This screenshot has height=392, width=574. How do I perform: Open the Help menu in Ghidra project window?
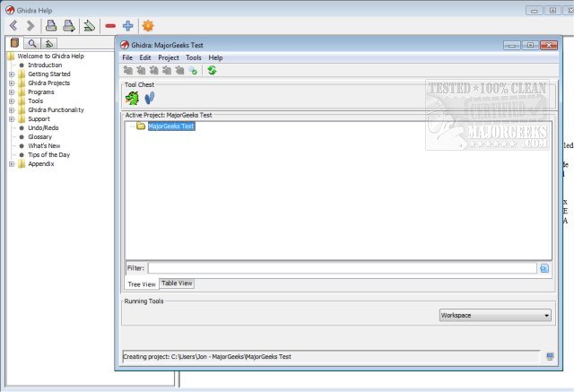coord(215,57)
